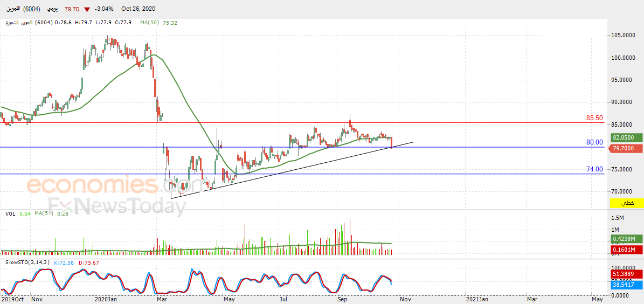Screen dimensions: 644x304
Task: Click the yellow خطي scale label
Action: pos(627,203)
